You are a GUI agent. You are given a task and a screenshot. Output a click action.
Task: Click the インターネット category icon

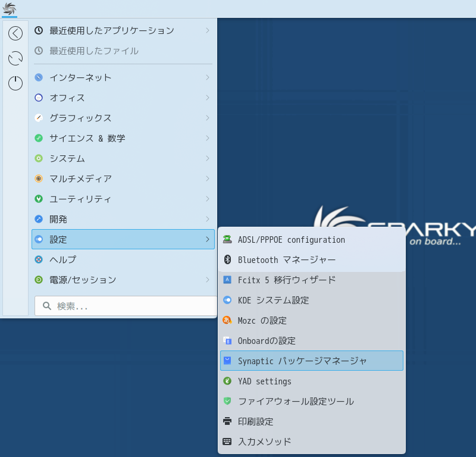coord(39,77)
